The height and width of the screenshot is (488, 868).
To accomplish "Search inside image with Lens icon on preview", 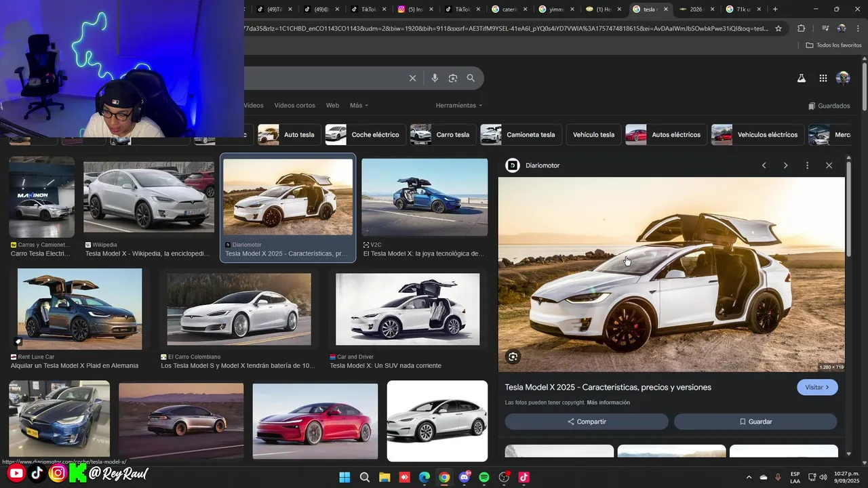I will (x=513, y=357).
